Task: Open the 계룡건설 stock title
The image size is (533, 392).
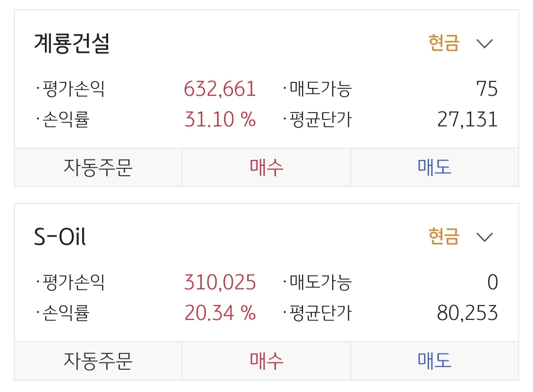Action: click(x=72, y=43)
